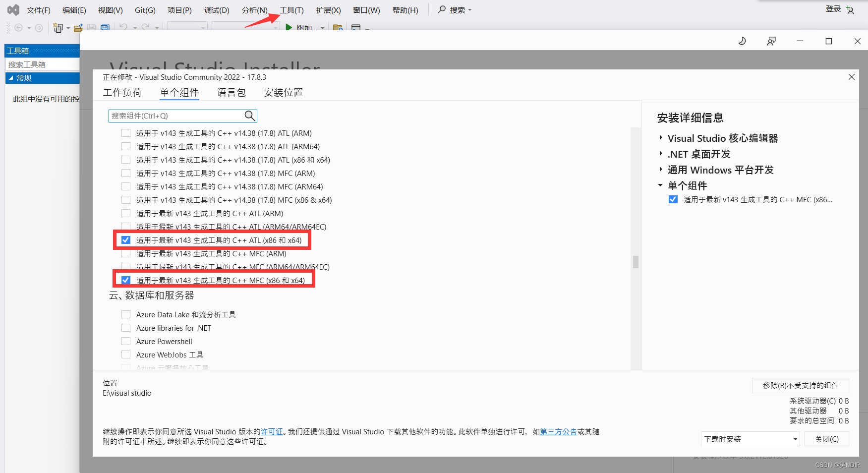The width and height of the screenshot is (868, 473).
Task: Check C++ v14.38 MFC (x86 & x64)
Action: pyautogui.click(x=126, y=200)
